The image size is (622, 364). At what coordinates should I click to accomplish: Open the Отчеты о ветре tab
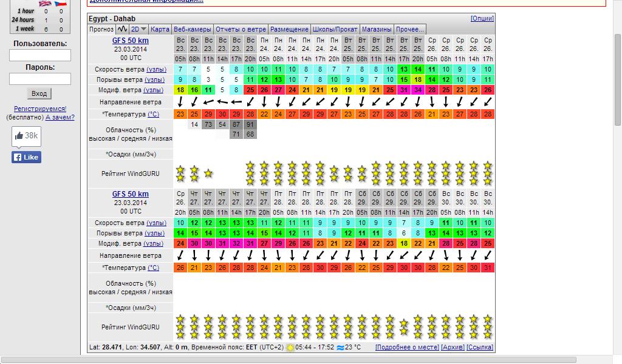pos(241,29)
